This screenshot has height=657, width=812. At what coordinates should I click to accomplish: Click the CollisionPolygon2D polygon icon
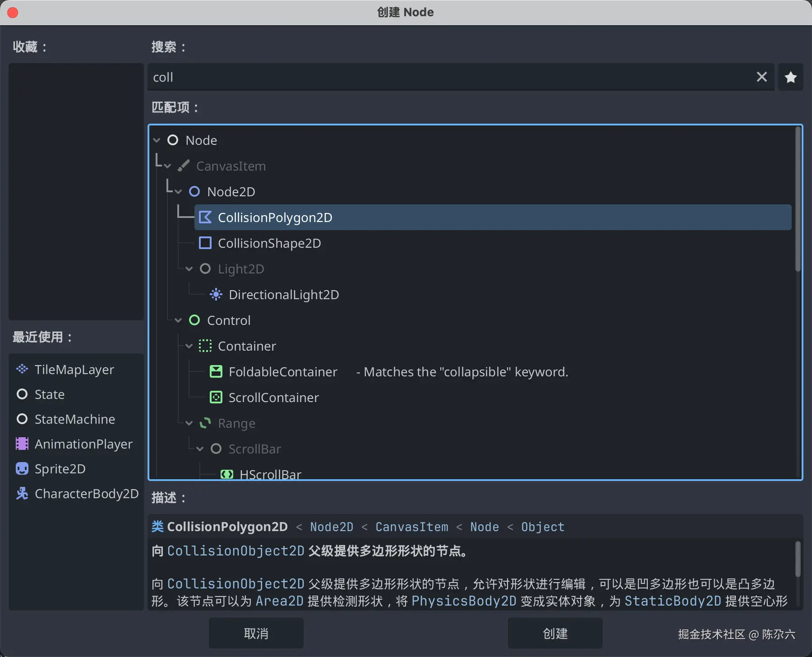(205, 217)
